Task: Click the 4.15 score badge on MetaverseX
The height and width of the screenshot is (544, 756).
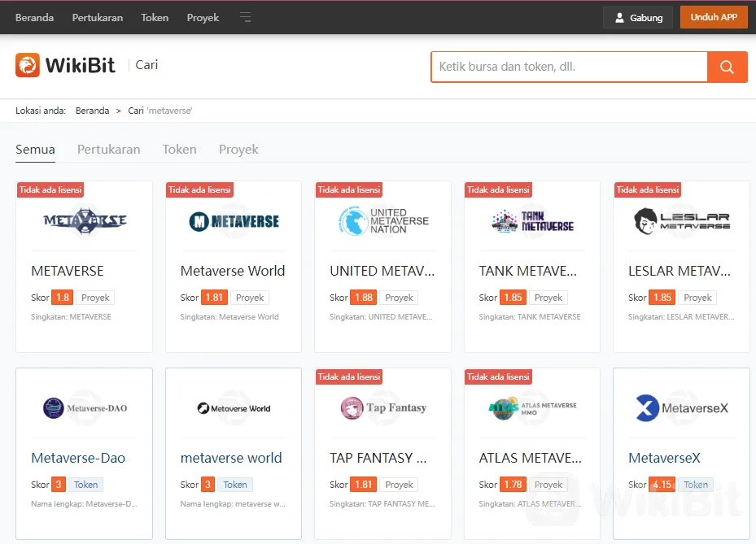Action: click(x=662, y=485)
